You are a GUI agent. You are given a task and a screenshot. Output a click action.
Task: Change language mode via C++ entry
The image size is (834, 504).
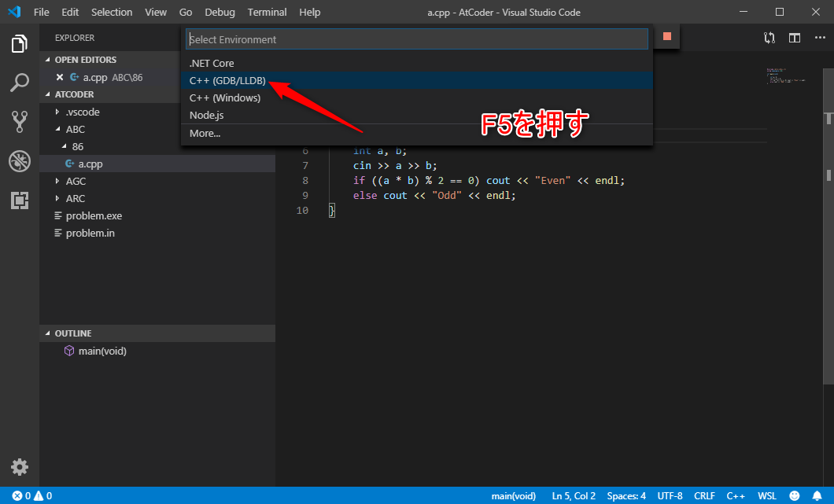[736, 496]
